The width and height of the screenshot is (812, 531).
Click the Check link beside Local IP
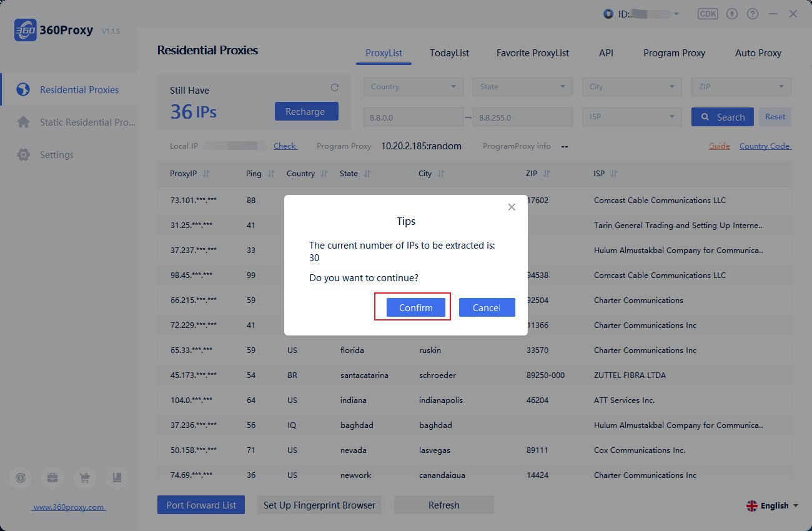tap(285, 146)
